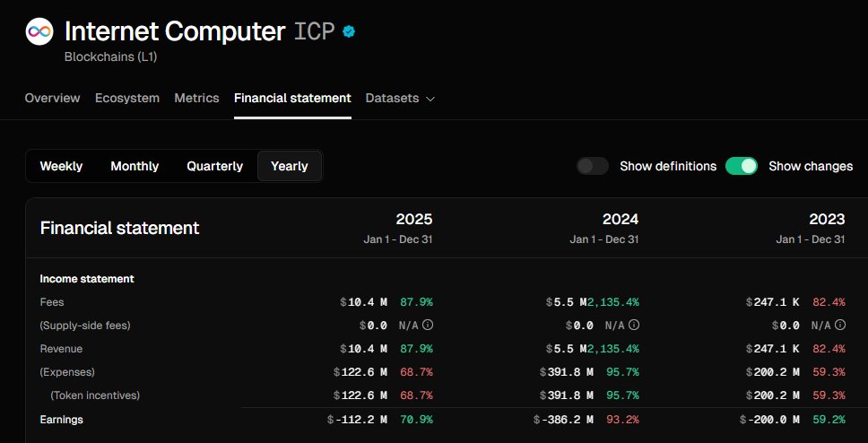
Task: Click info icon beside 2025 supply-side fees N/A
Action: [428, 326]
